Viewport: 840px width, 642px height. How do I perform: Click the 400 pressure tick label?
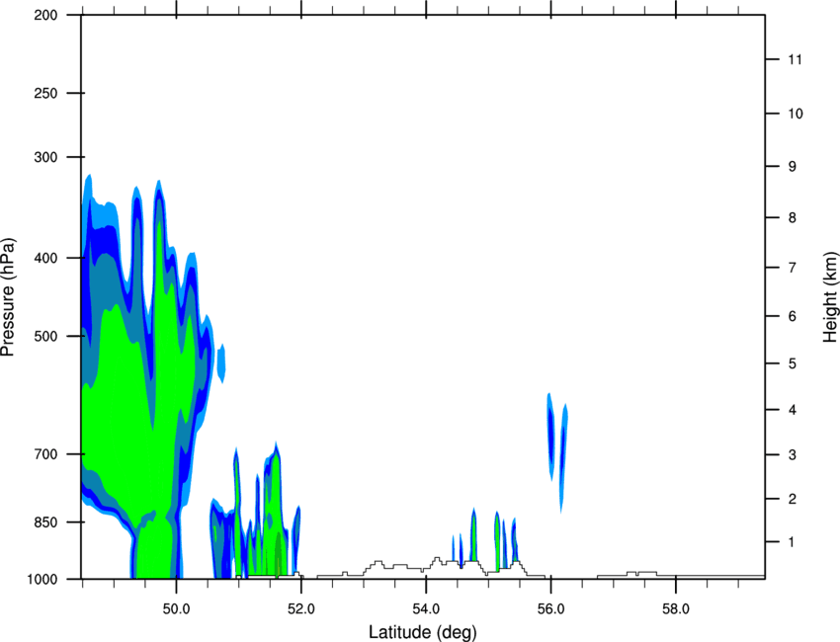click(x=45, y=258)
